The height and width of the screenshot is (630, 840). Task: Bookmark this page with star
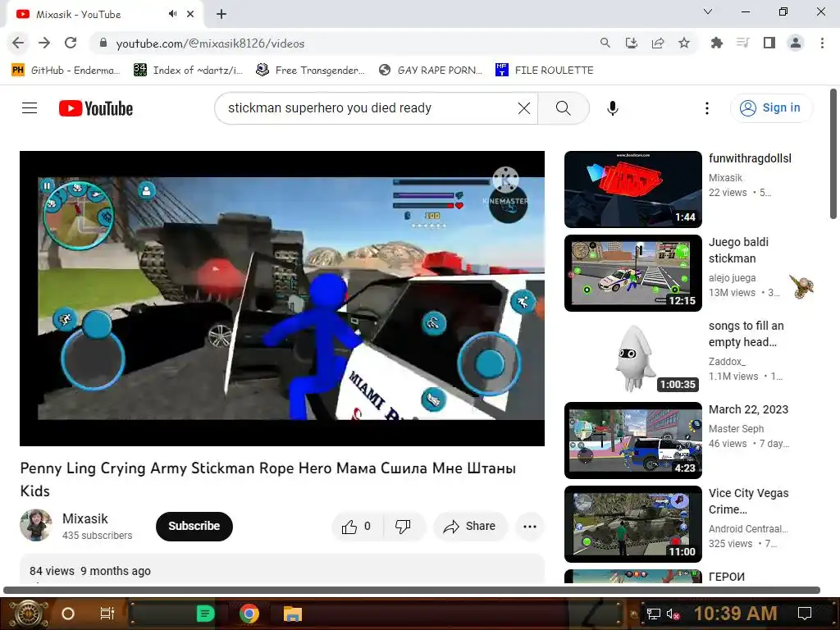(x=684, y=43)
